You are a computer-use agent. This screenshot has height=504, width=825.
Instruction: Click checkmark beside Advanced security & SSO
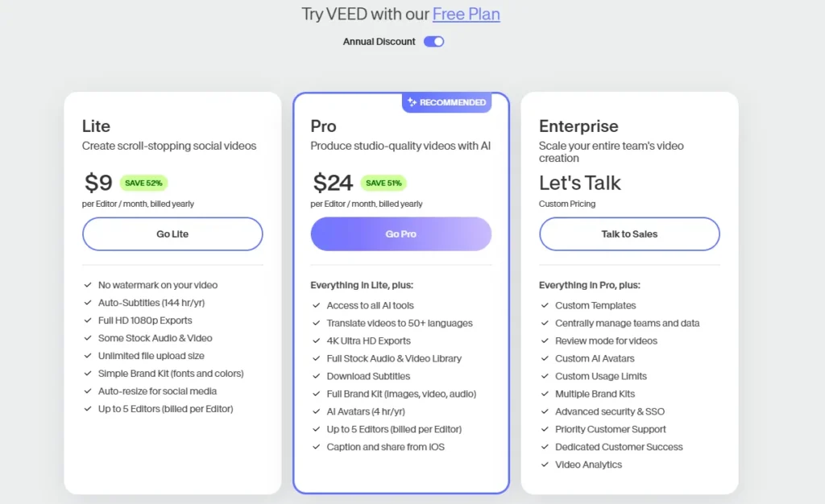pos(545,411)
